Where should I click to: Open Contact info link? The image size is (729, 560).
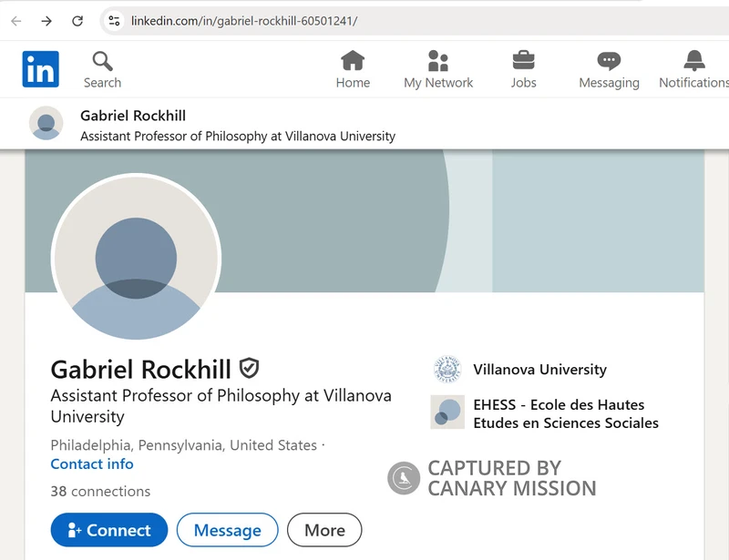click(x=92, y=464)
